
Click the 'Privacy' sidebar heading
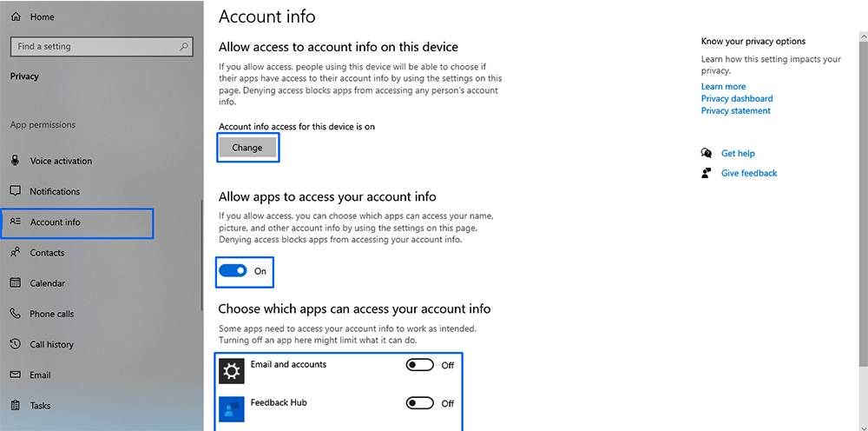tap(24, 76)
